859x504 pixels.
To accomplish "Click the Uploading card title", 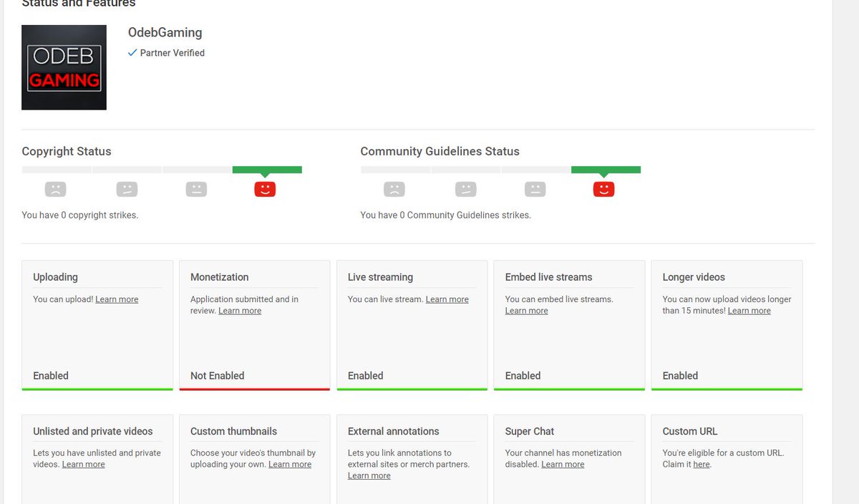I will pos(55,277).
